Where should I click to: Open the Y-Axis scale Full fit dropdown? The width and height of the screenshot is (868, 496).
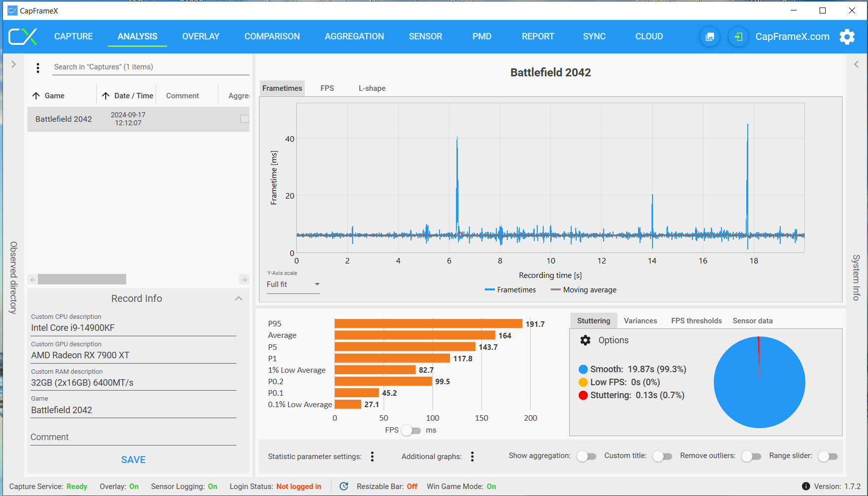pyautogui.click(x=293, y=284)
